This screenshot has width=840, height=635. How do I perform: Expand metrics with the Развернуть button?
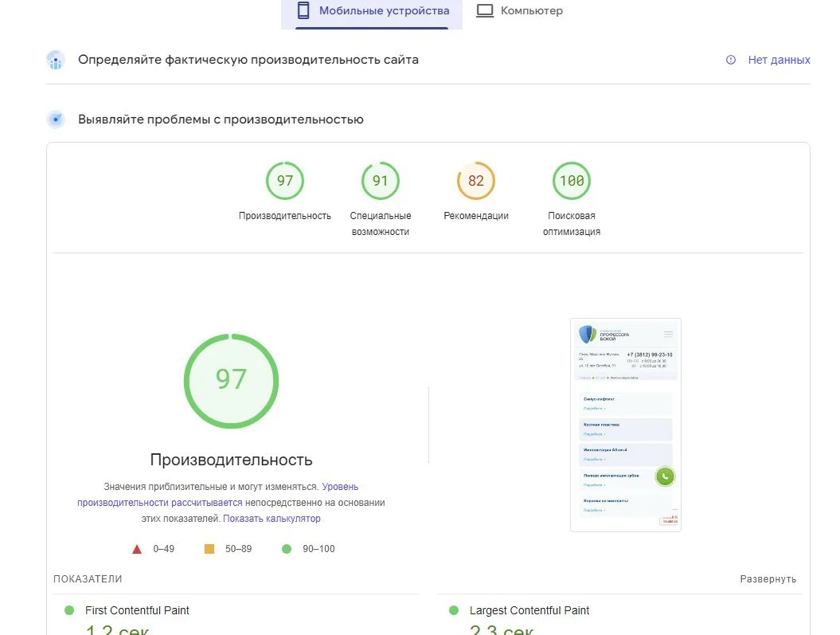tap(768, 579)
